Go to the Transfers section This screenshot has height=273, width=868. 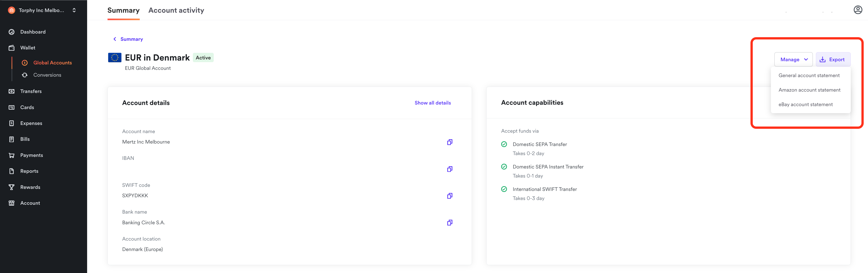point(31,91)
